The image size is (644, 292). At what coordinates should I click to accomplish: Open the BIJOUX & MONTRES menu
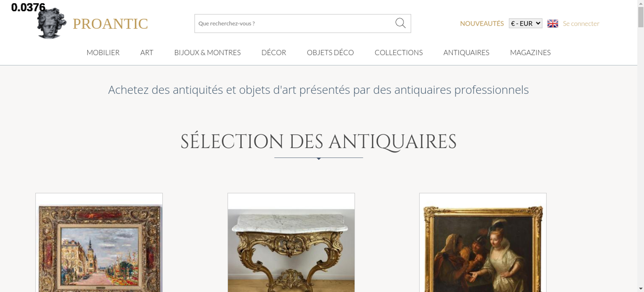coord(207,52)
